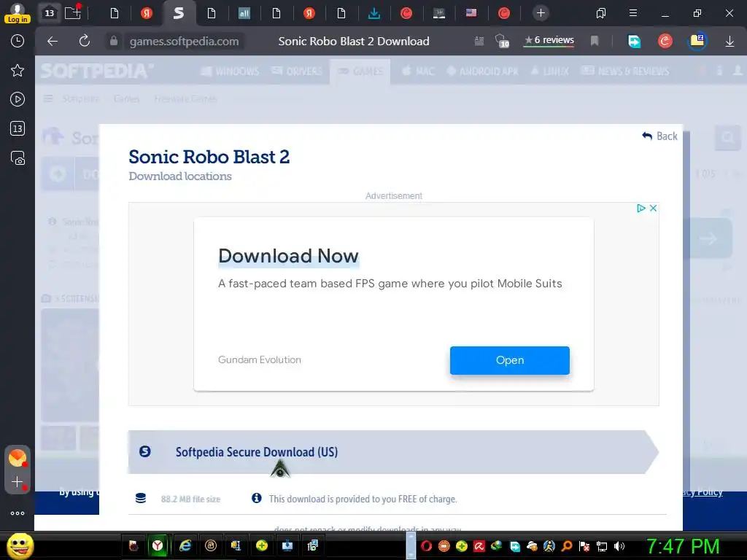The height and width of the screenshot is (560, 747).
Task: Open browsing history clock icon in sidebar
Action: 18,41
